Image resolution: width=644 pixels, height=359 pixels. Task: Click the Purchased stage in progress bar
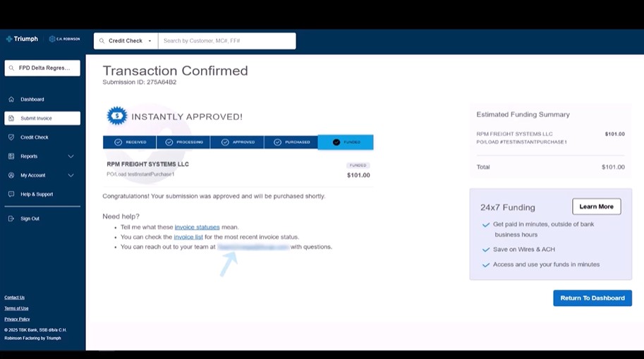[x=291, y=142]
